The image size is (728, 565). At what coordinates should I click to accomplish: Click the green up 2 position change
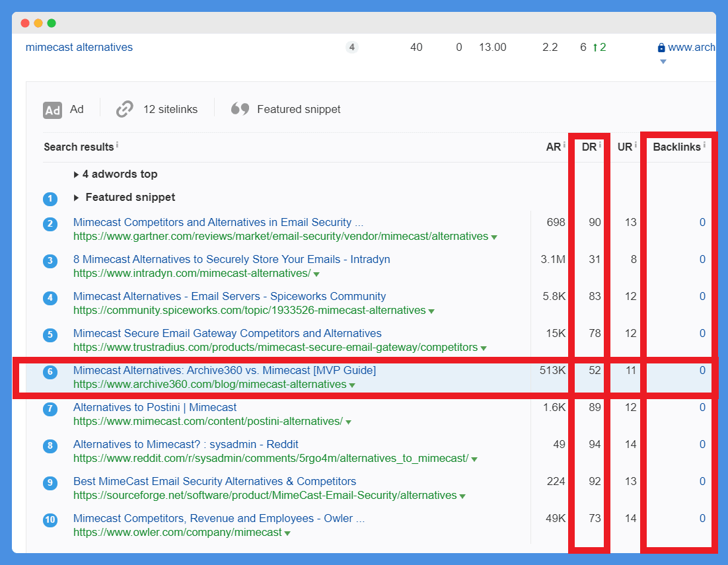tap(599, 48)
